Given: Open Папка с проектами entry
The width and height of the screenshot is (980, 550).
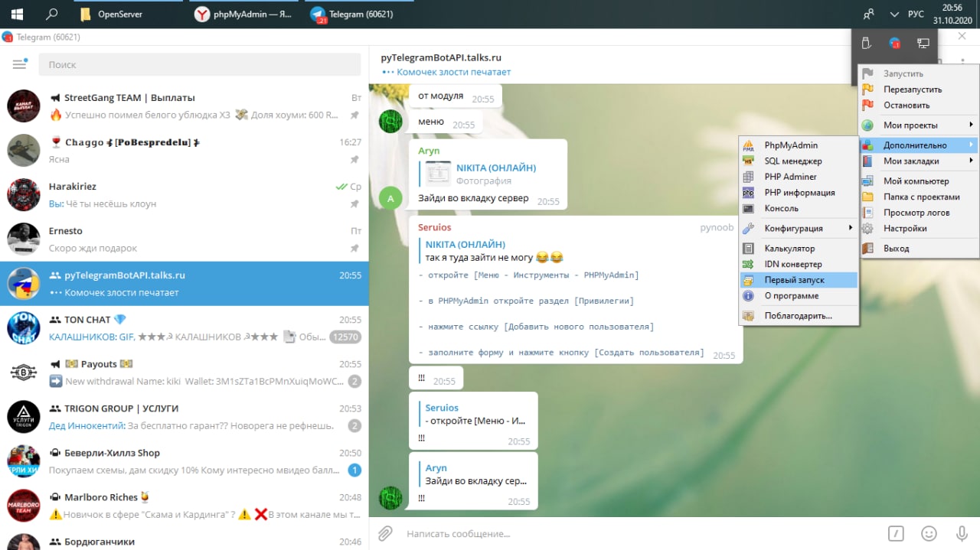Looking at the screenshot, I should [x=918, y=197].
